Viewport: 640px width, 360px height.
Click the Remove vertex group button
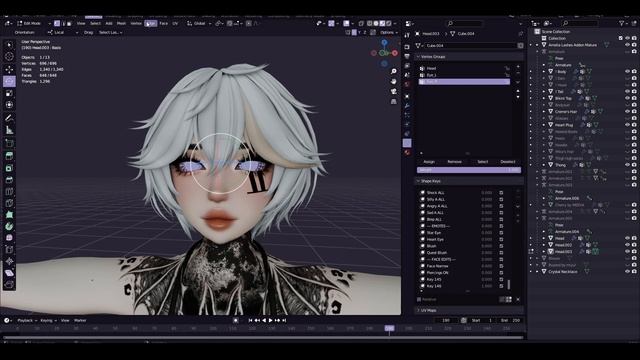click(x=454, y=162)
